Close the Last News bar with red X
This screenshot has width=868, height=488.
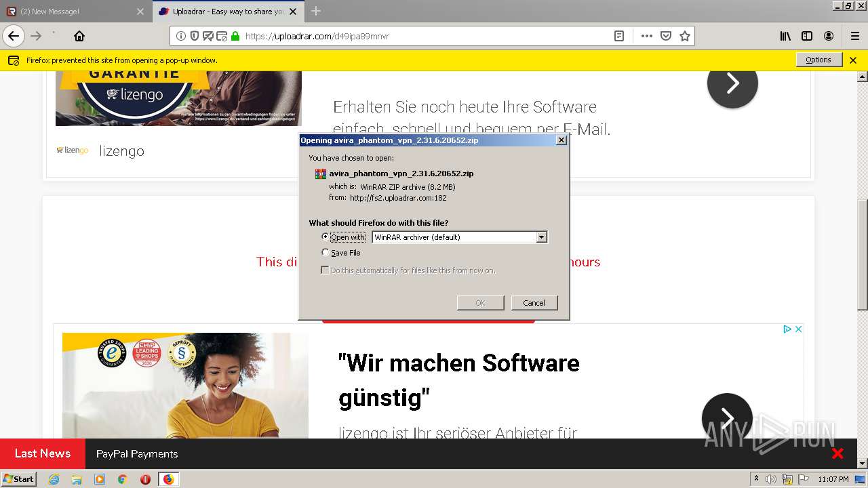pyautogui.click(x=837, y=453)
